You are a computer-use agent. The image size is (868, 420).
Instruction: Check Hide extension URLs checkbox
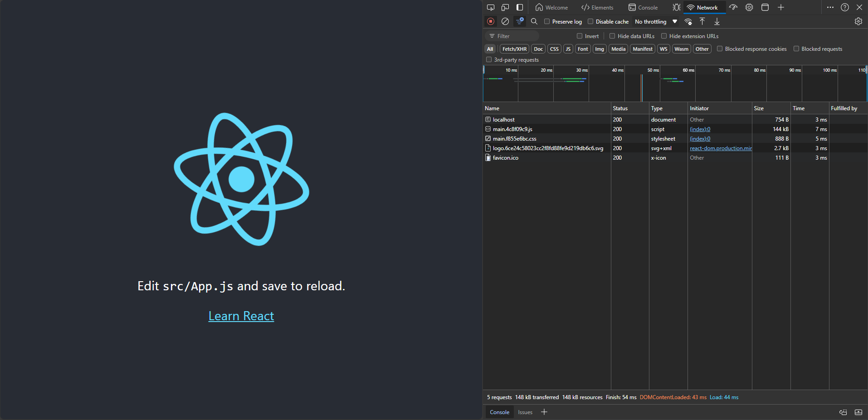(x=664, y=36)
